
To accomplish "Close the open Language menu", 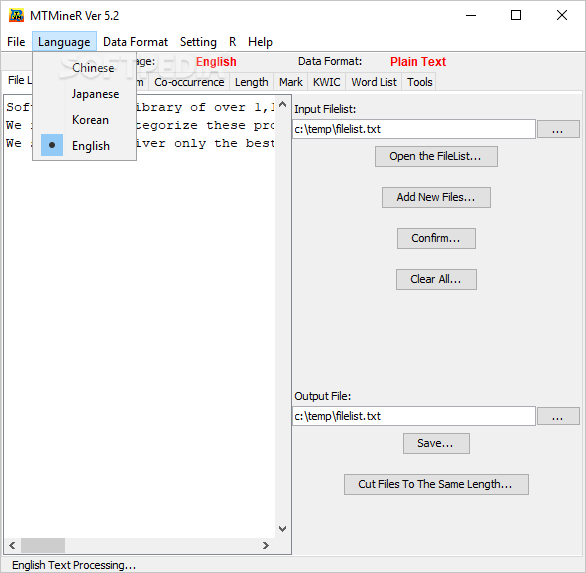I will click(x=64, y=42).
